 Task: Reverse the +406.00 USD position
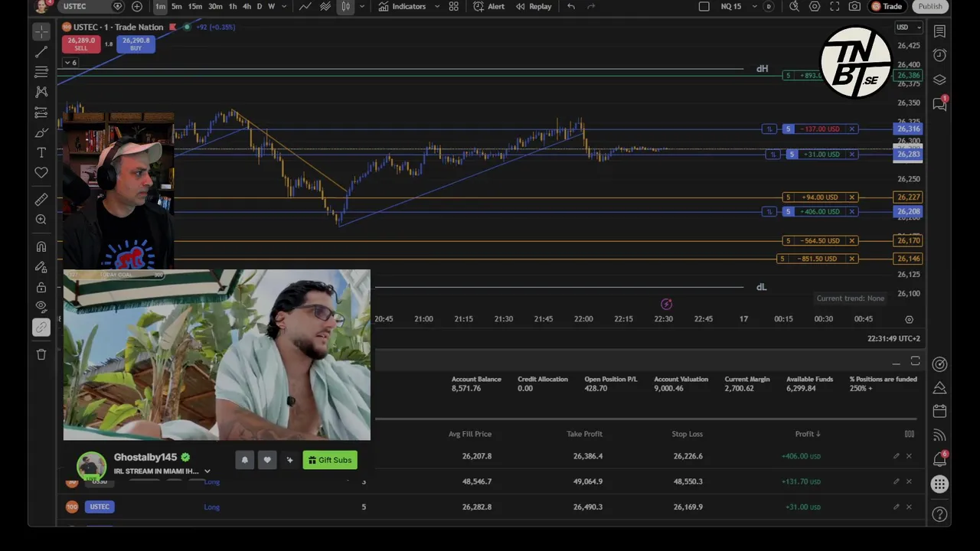769,212
